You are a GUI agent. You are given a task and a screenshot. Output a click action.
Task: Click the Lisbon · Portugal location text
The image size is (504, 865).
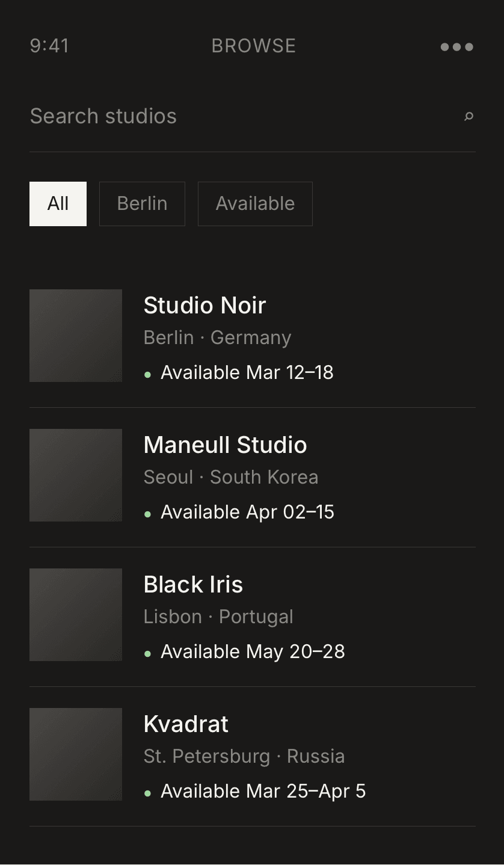218,617
